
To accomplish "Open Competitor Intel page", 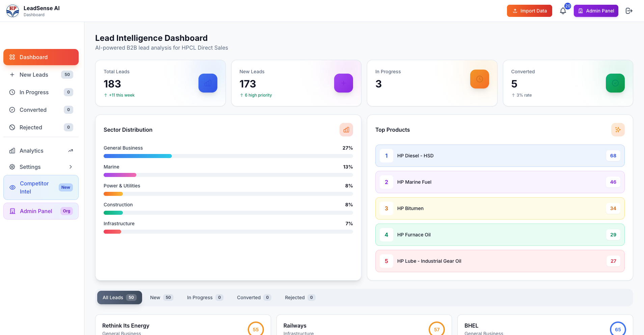I will pyautogui.click(x=41, y=187).
